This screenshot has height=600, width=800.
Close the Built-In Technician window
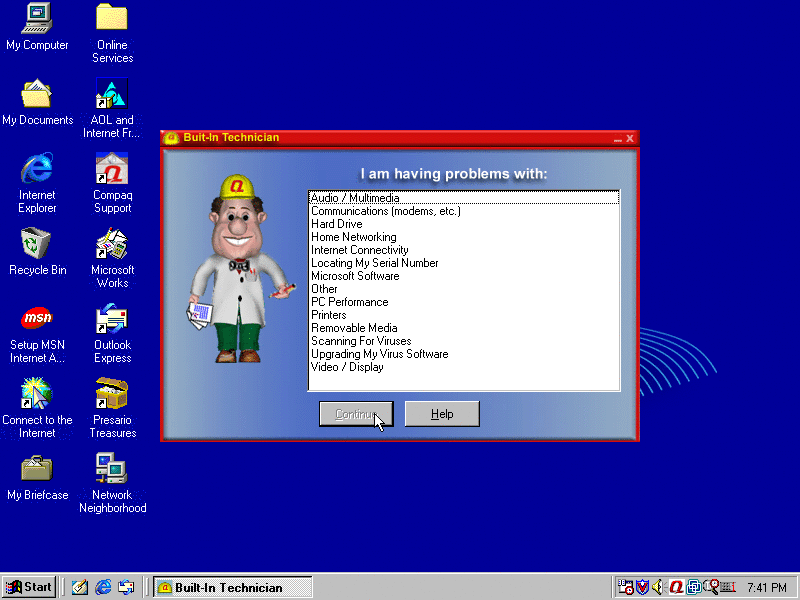pos(630,138)
